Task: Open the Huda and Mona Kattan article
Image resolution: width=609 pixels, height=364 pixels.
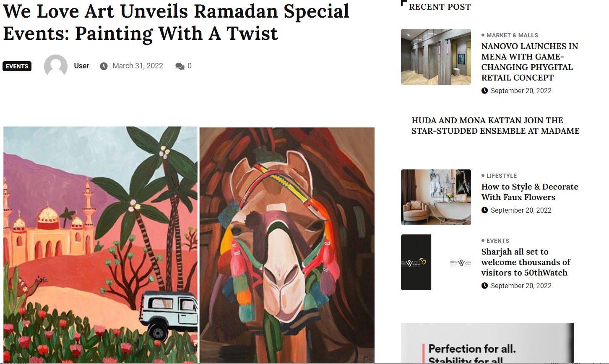Action: [x=495, y=125]
